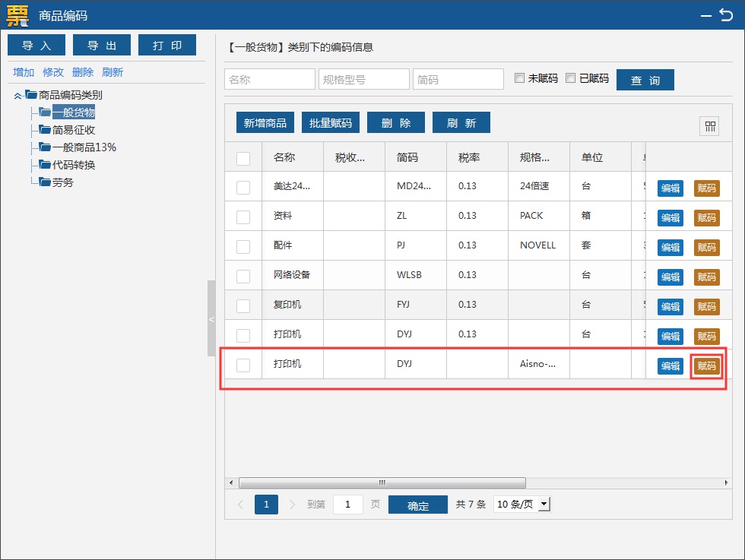Click the 劳务 folder in tree
The width and height of the screenshot is (745, 560).
coord(62,182)
